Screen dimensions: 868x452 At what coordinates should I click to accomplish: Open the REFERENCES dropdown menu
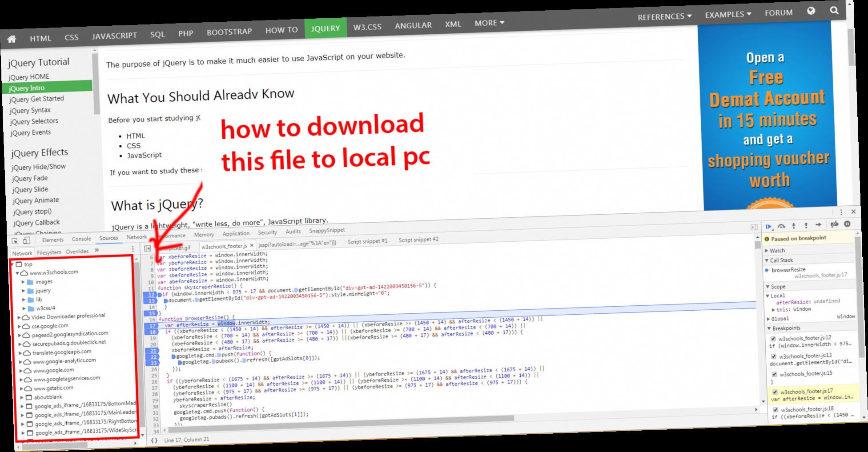665,17
